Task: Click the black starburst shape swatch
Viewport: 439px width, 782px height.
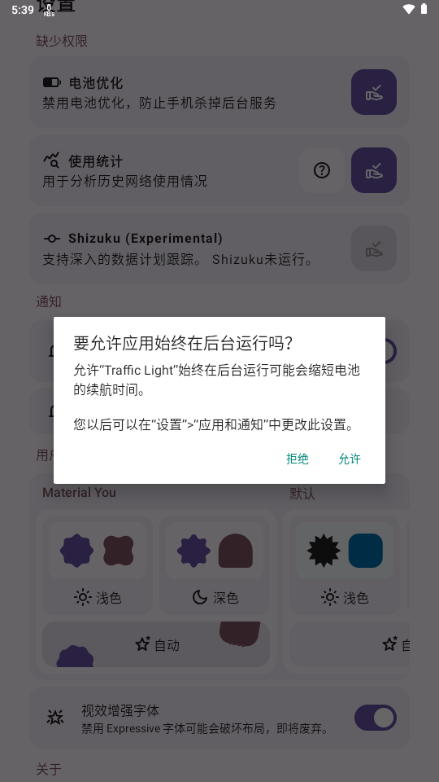Action: click(x=324, y=551)
